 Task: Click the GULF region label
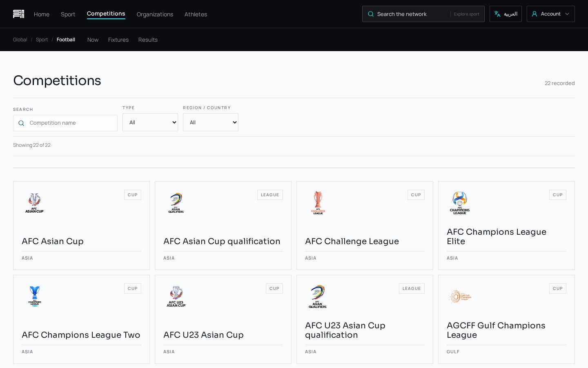click(x=453, y=352)
